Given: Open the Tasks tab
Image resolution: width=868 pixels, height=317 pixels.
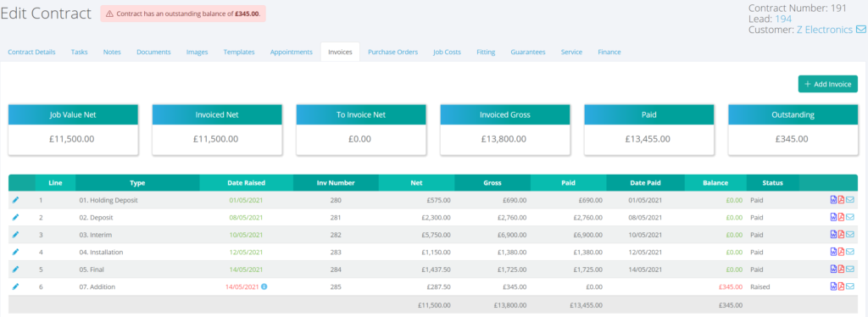Looking at the screenshot, I should coord(79,52).
